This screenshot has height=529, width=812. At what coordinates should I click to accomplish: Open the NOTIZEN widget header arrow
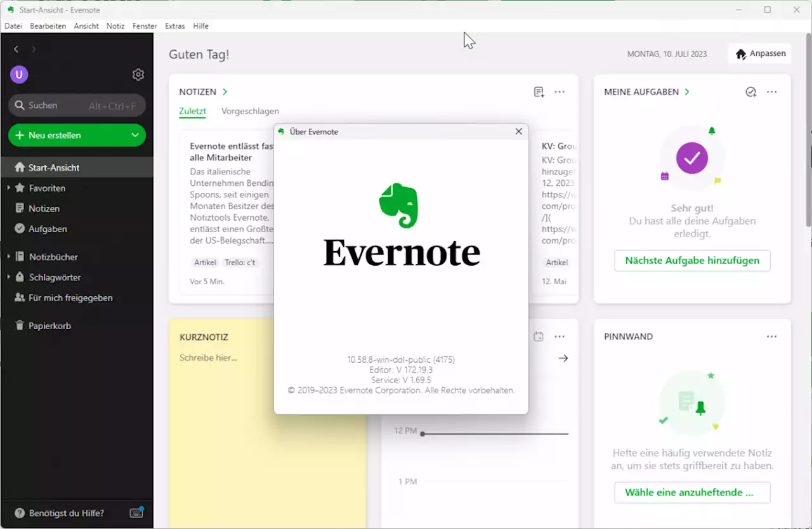225,92
